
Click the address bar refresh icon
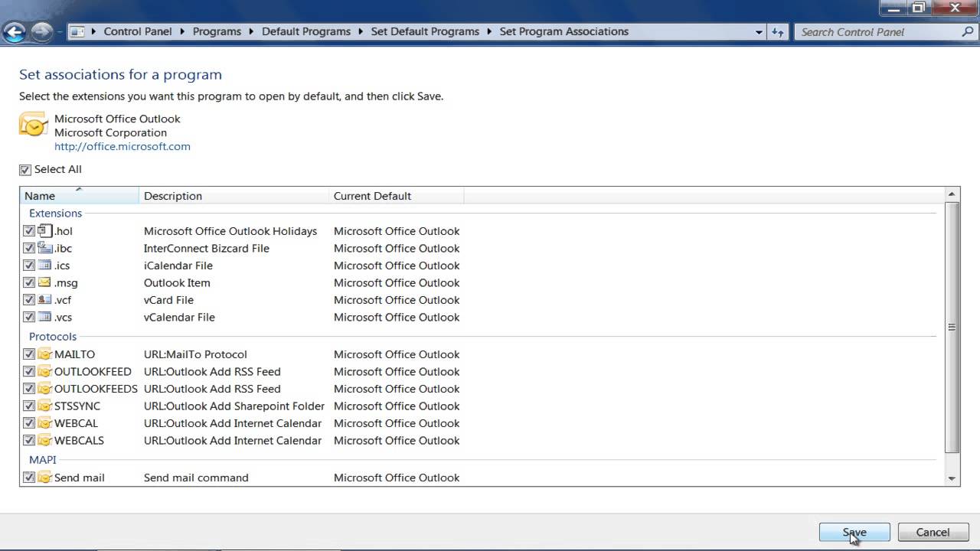(x=778, y=32)
